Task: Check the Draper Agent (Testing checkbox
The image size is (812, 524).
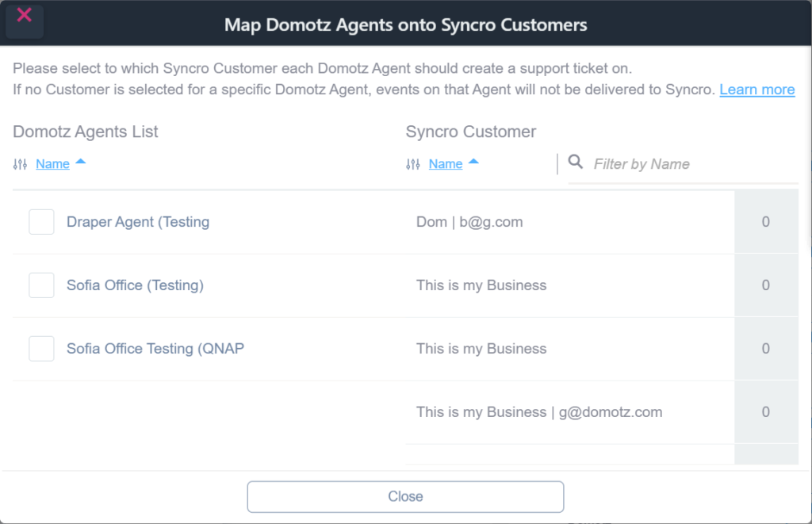Action: coord(41,222)
